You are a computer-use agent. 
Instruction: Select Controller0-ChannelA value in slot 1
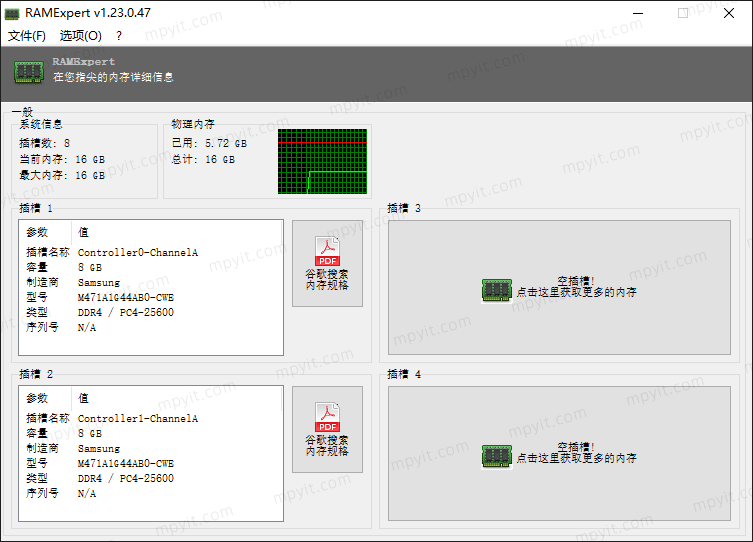click(x=138, y=252)
